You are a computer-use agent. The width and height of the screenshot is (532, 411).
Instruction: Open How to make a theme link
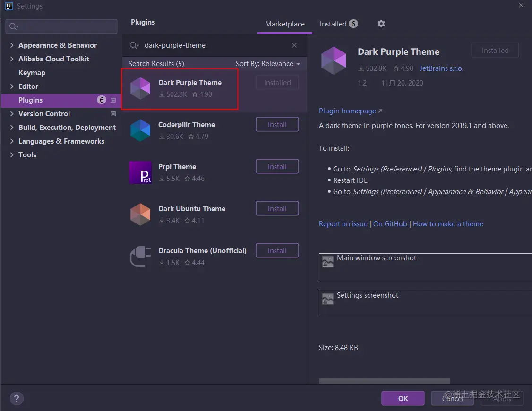[x=448, y=224]
